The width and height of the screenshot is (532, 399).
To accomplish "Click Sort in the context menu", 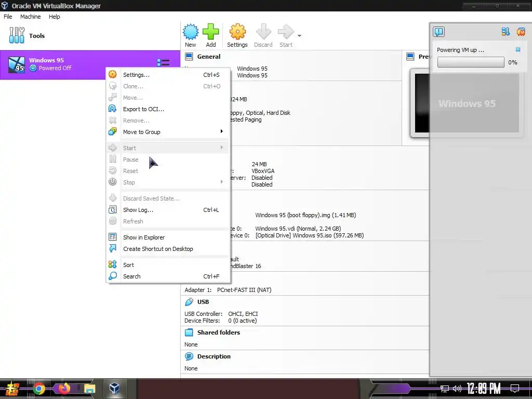I will point(168,264).
